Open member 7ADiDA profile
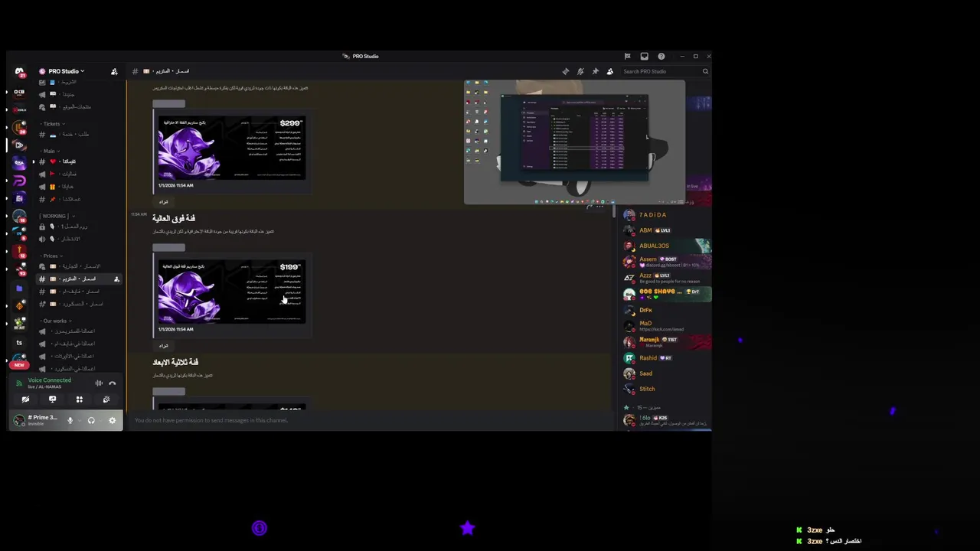980x551 pixels. (665, 215)
